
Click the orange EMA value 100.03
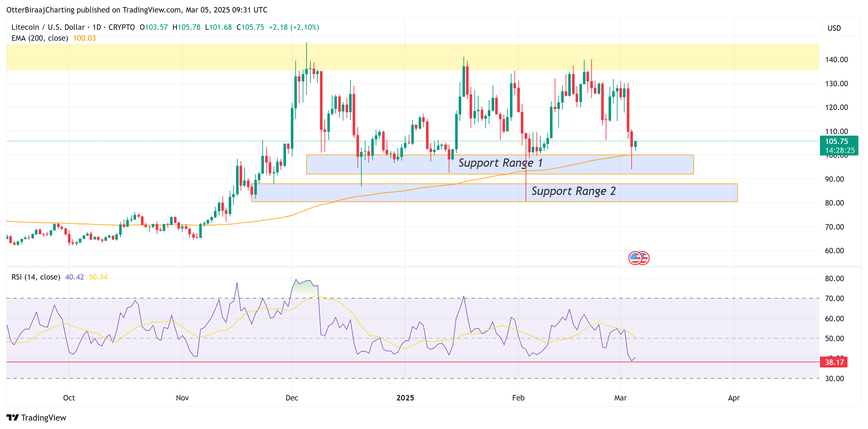pyautogui.click(x=84, y=38)
